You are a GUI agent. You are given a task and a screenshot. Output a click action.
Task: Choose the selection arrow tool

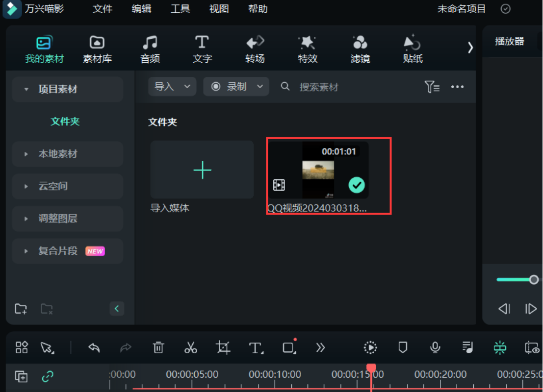pos(47,348)
